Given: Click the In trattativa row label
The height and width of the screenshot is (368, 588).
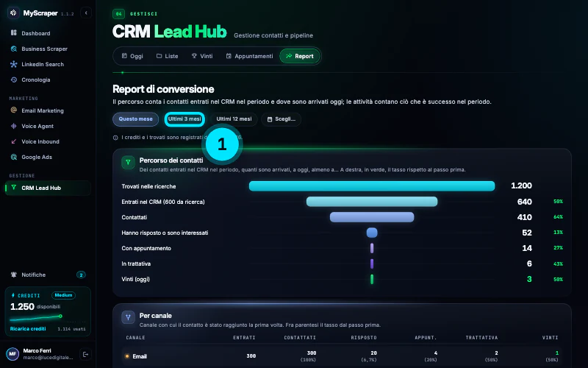Looking at the screenshot, I should click(x=136, y=263).
